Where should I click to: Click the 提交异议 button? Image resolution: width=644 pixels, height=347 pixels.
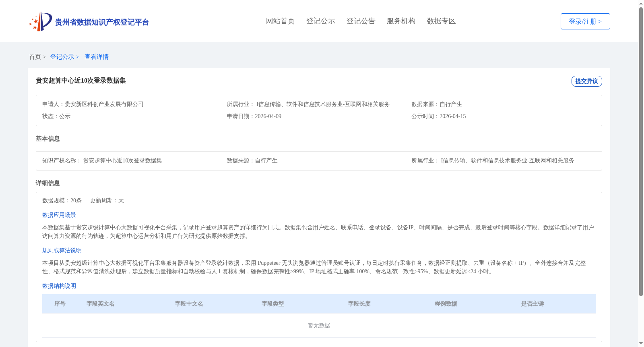click(x=586, y=81)
